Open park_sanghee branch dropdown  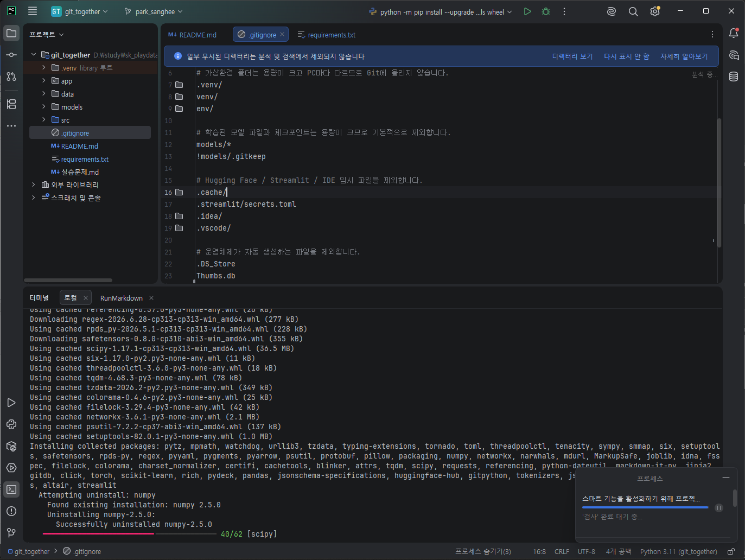[154, 11]
